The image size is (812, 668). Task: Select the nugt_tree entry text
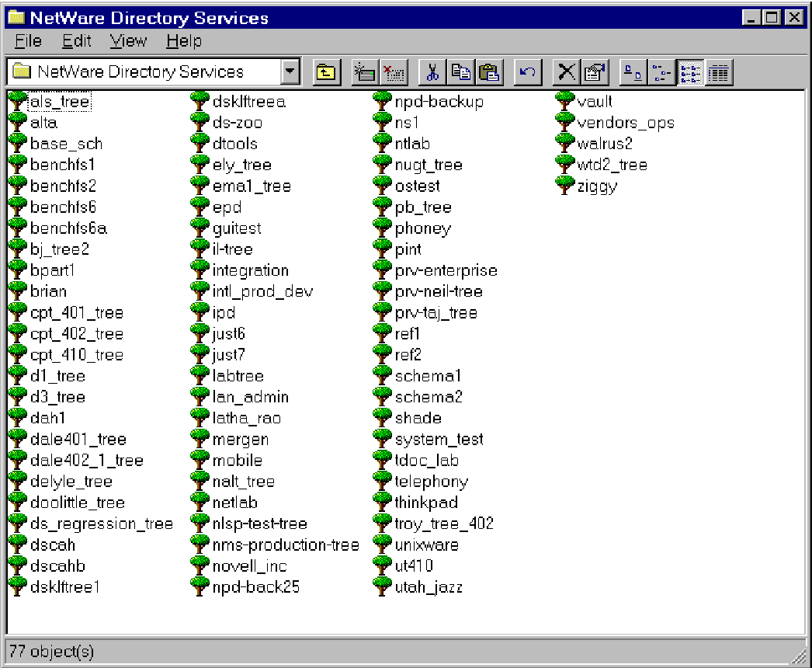[x=429, y=165]
